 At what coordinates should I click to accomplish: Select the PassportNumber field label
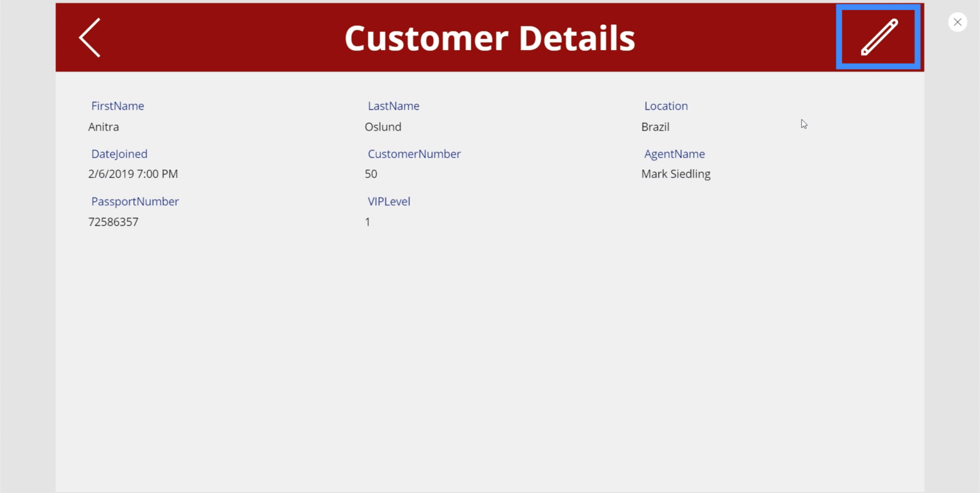pos(135,202)
